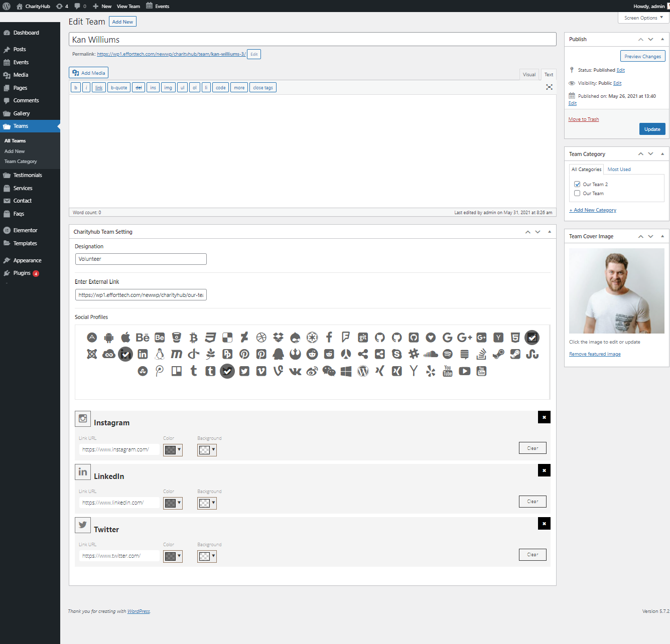Click the Update button
670x644 pixels.
pos(652,129)
